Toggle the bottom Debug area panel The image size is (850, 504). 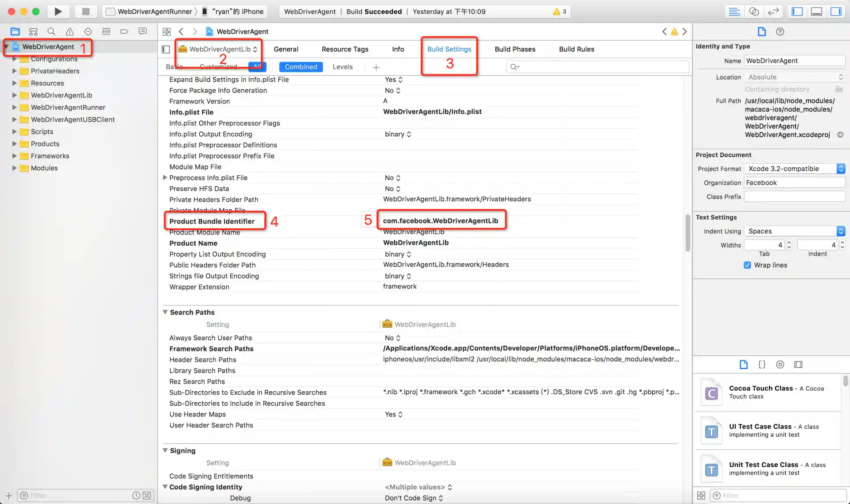pos(816,12)
